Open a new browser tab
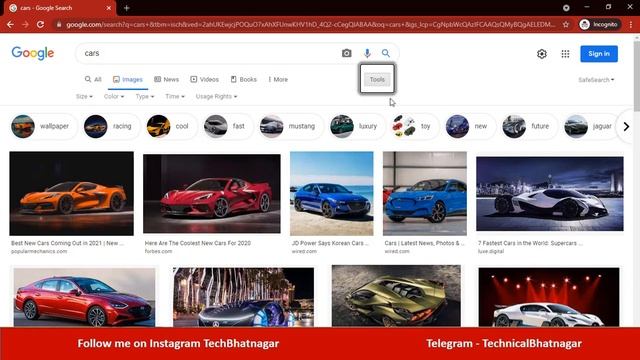The image size is (640, 360). click(x=127, y=8)
